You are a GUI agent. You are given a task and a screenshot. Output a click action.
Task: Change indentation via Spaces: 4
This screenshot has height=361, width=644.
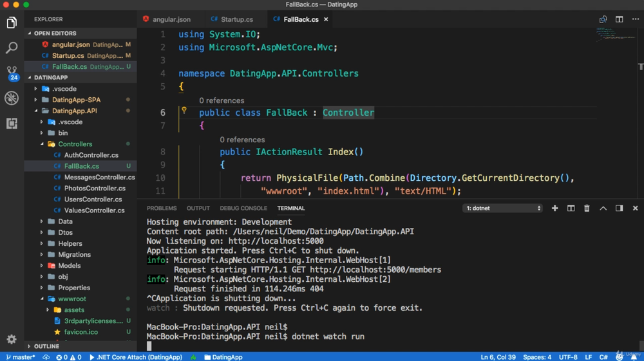pos(537,357)
